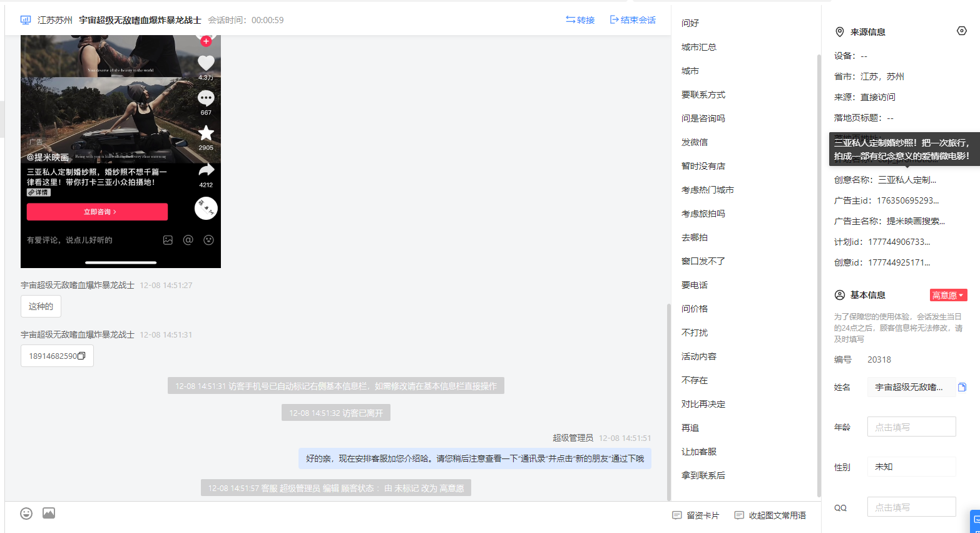
Task: Click the @ mention icon in the ad comment bar
Action: 188,240
